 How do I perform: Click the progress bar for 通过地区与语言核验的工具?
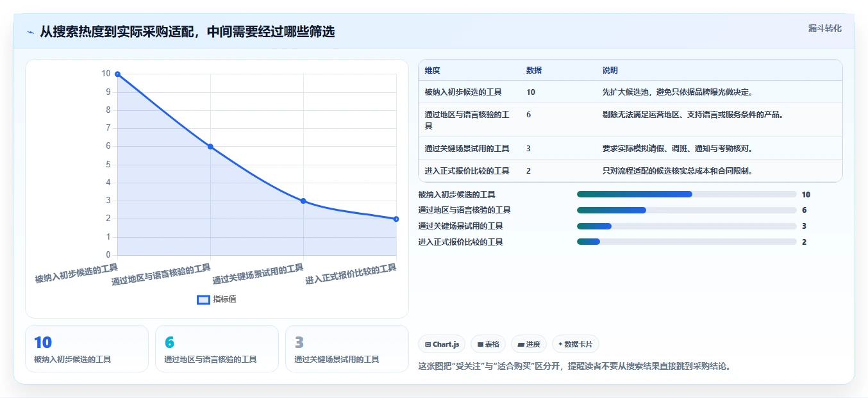[687, 210]
